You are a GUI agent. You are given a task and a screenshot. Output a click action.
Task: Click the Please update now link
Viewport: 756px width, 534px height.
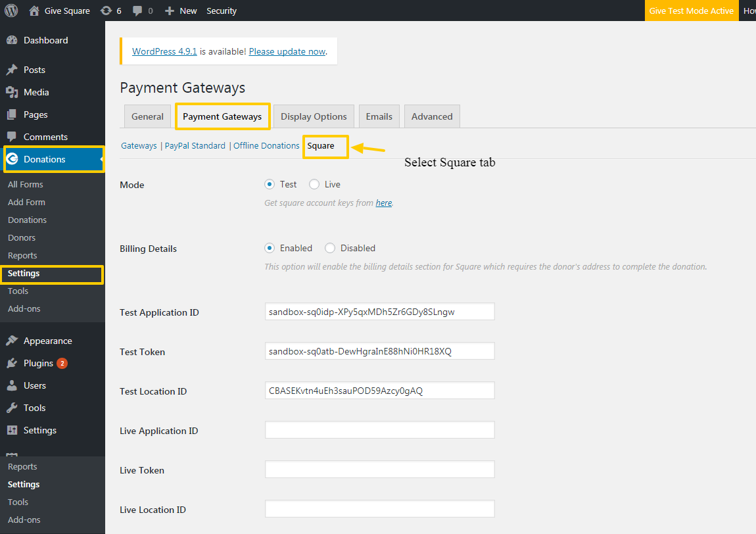[287, 51]
